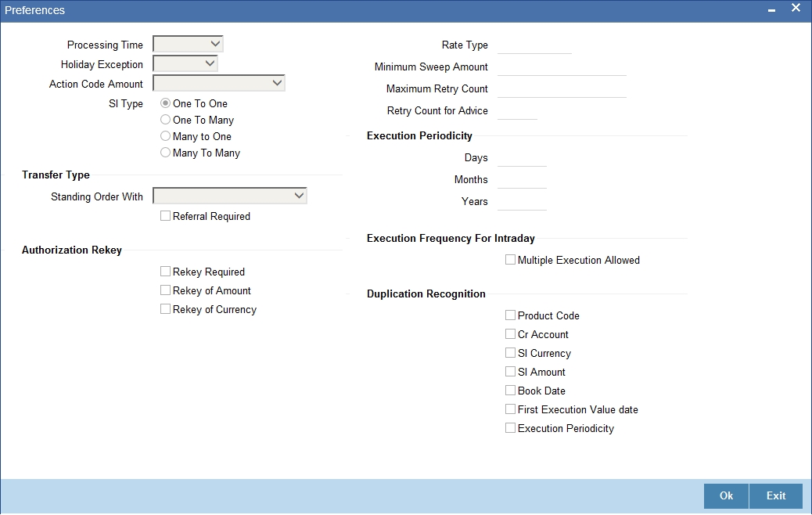Enable Referral Required checkbox
Image resolution: width=812 pixels, height=515 pixels.
[165, 216]
